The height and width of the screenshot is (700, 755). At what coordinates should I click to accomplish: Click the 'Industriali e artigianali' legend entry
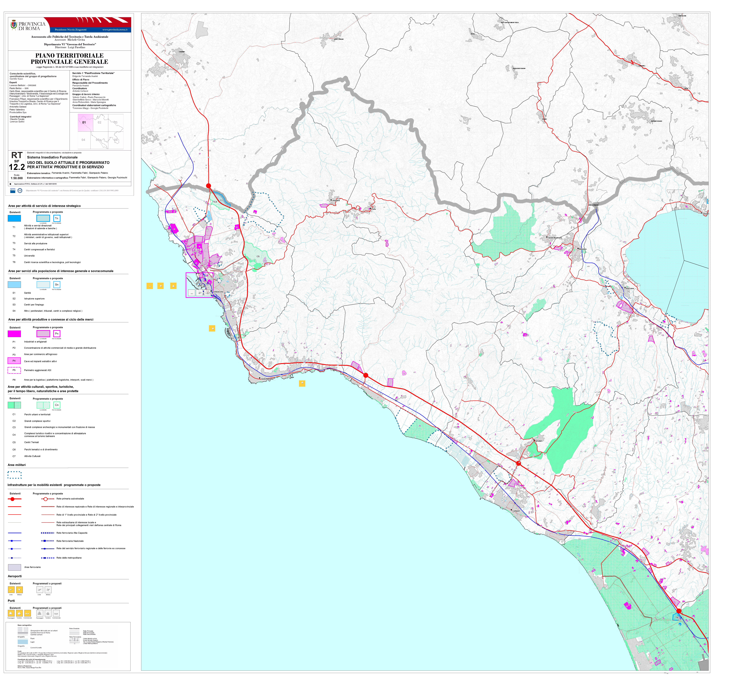point(35,342)
